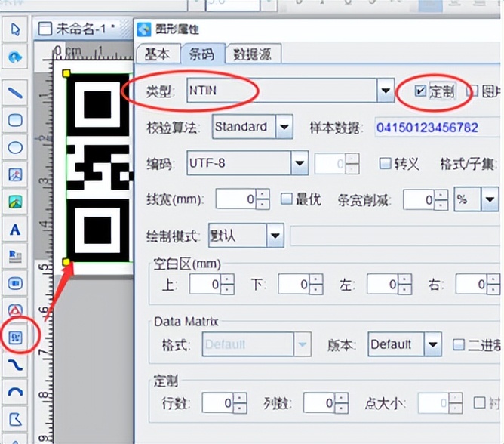Select the ellipse drawing tool
The image size is (504, 444).
15,148
